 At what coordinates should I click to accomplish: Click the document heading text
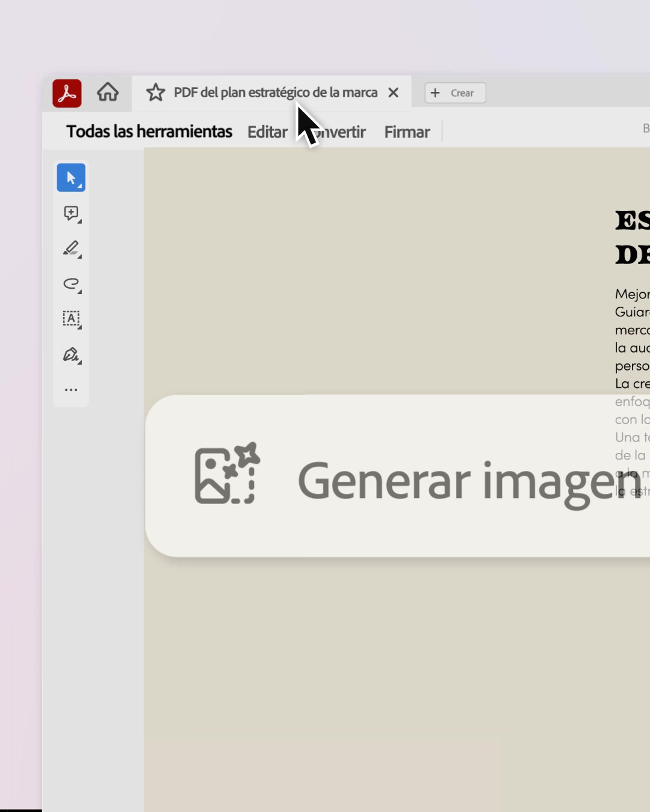pos(633,238)
